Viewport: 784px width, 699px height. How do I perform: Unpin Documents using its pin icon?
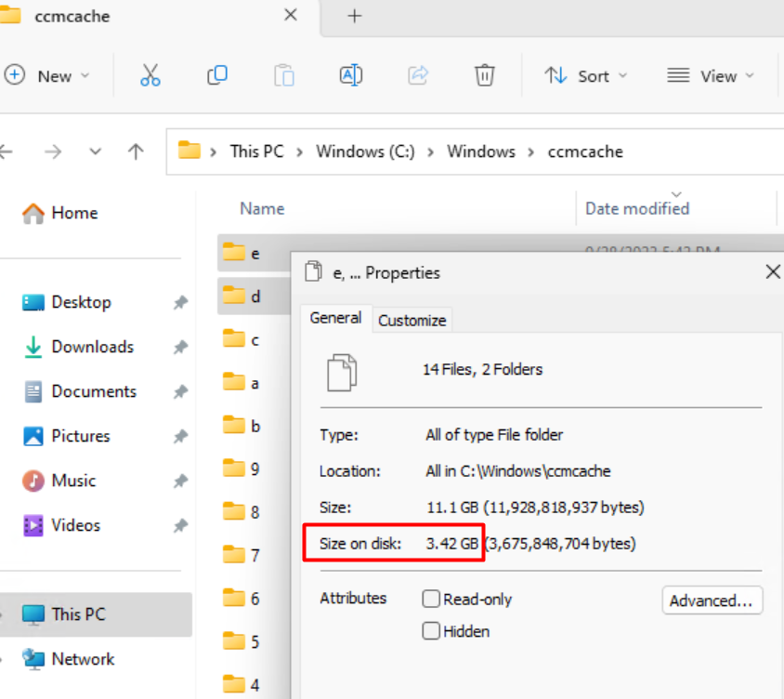click(x=180, y=391)
